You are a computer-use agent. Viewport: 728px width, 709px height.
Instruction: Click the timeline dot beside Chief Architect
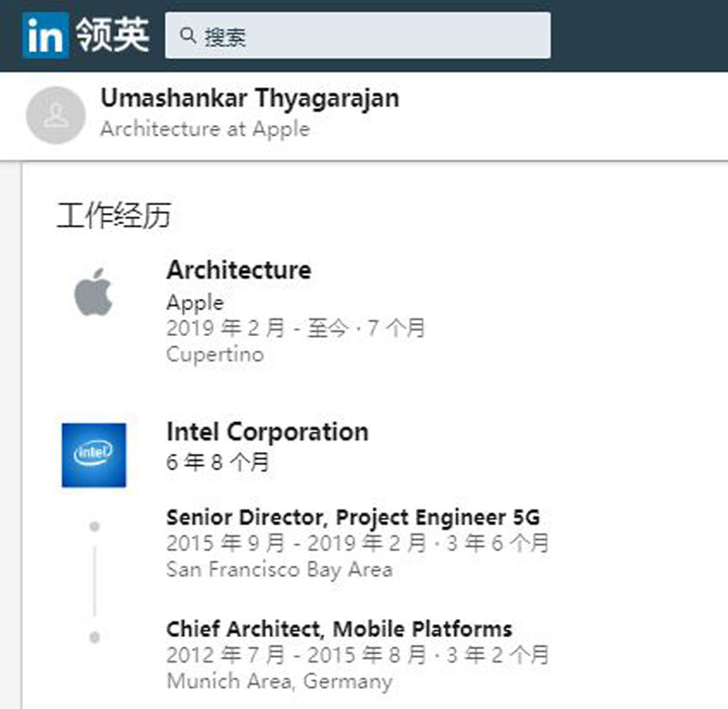pyautogui.click(x=95, y=638)
